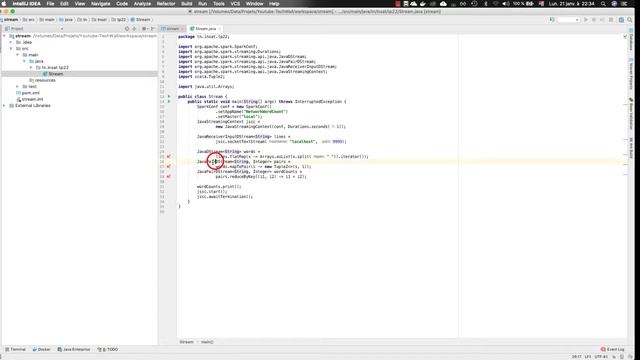Open the Apple menu
This screenshot has width=640, height=360.
point(4,4)
